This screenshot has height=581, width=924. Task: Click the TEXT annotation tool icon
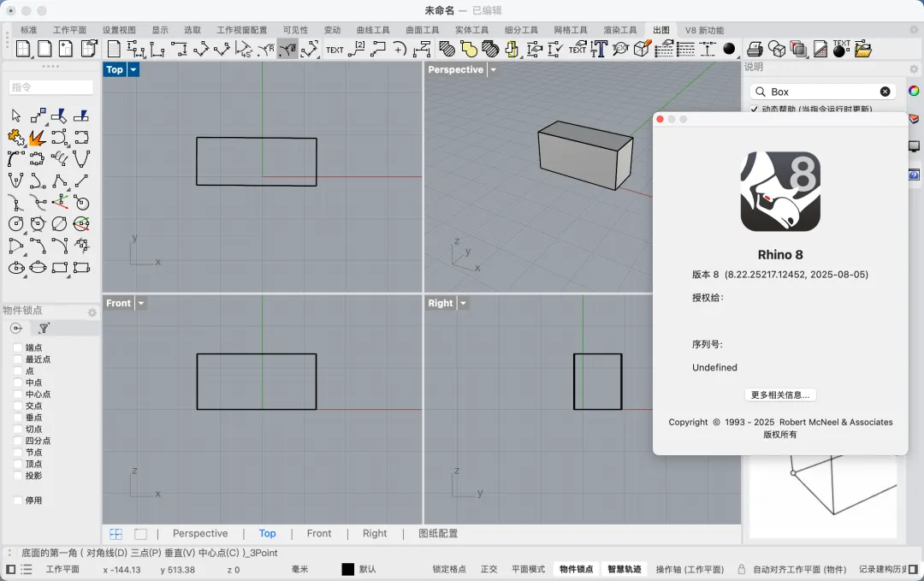335,50
